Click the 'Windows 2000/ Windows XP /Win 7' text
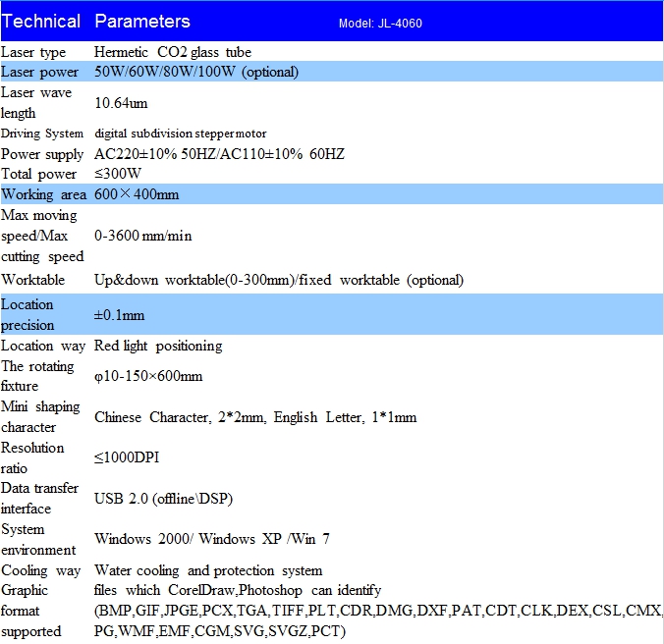Image resolution: width=664 pixels, height=644 pixels. [x=212, y=539]
